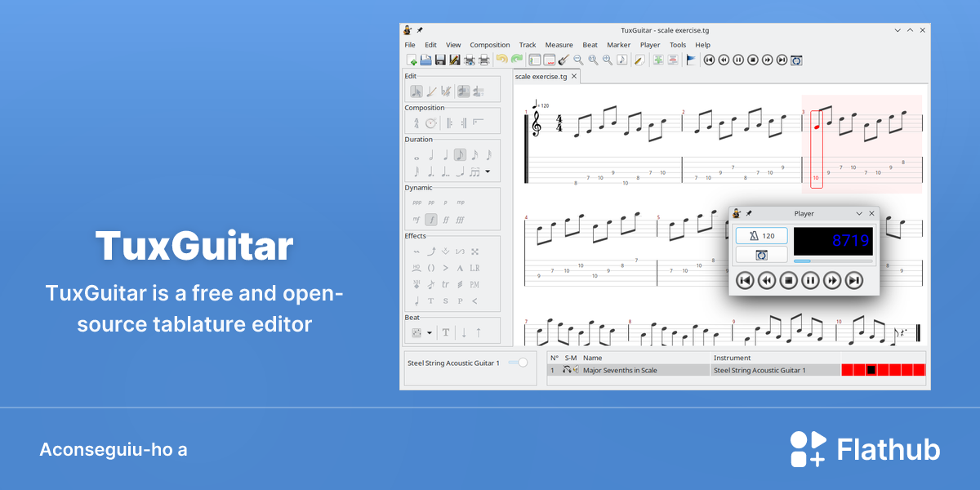Create a new song with the toolbar icon
Screen dimensions: 980x490
[412, 60]
